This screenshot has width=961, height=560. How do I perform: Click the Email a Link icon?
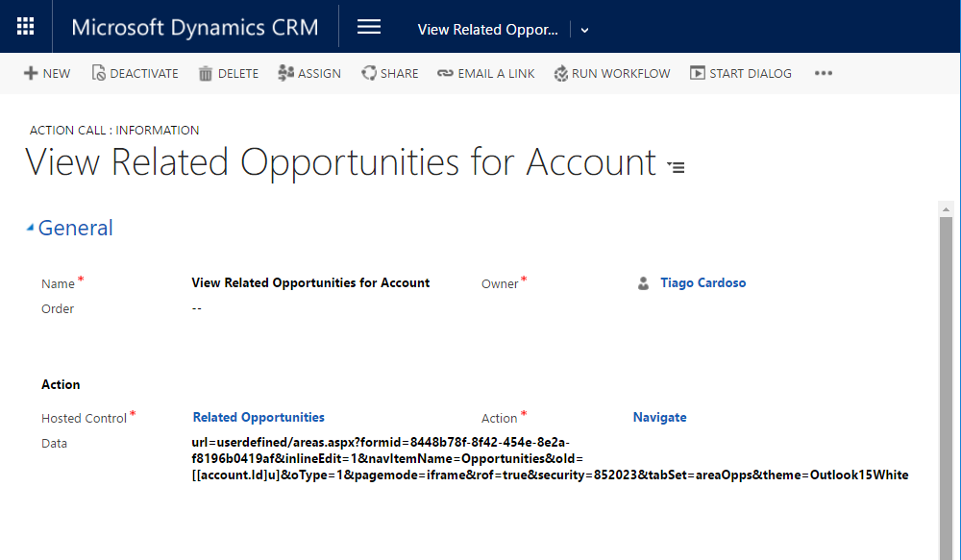coord(445,73)
